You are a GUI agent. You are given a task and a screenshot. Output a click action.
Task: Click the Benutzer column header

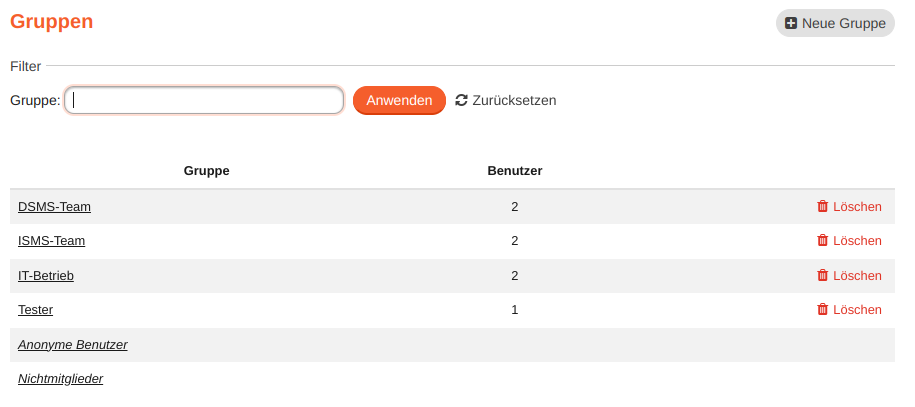click(x=515, y=170)
